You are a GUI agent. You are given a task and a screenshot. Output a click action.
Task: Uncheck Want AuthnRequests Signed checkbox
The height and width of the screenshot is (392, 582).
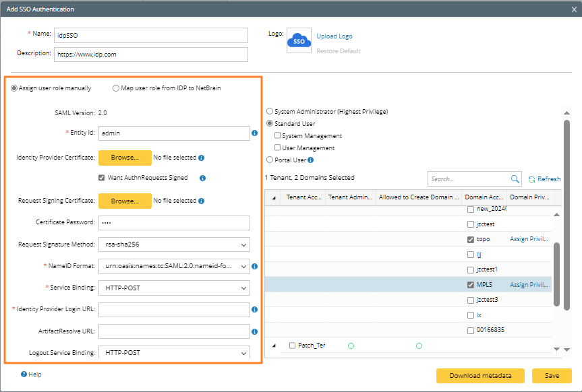102,178
